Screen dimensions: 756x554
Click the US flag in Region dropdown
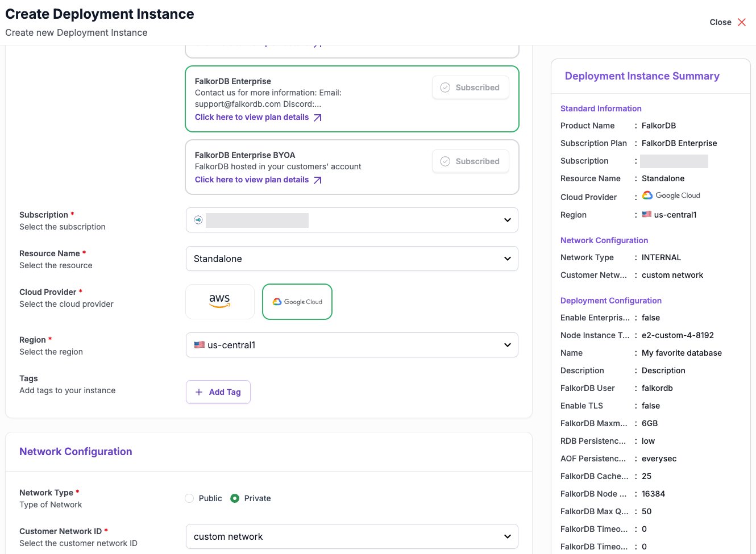tap(200, 344)
